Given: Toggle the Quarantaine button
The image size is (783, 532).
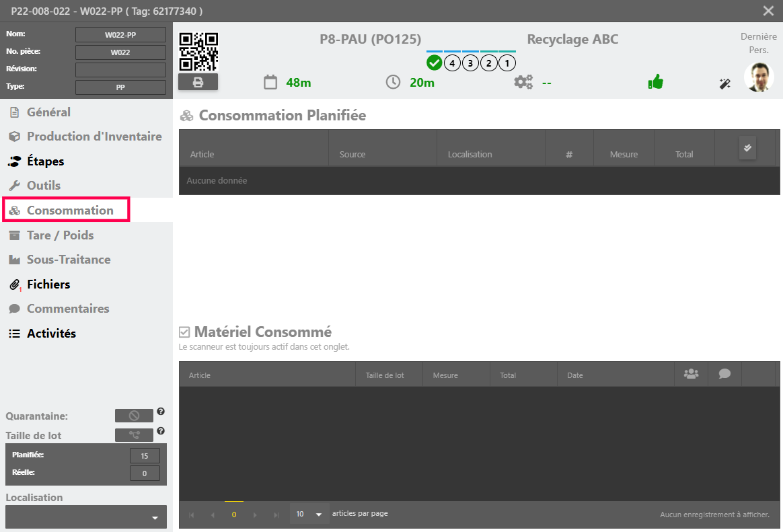Looking at the screenshot, I should point(134,416).
